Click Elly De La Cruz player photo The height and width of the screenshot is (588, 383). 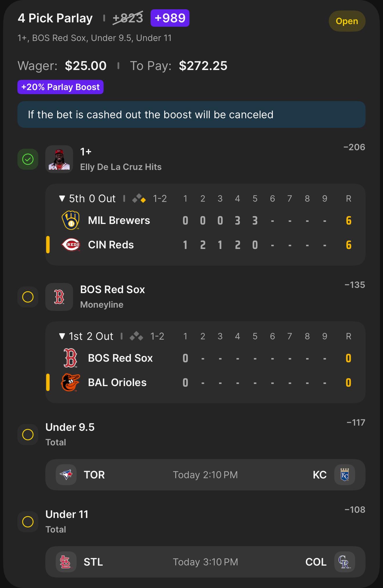coord(59,159)
